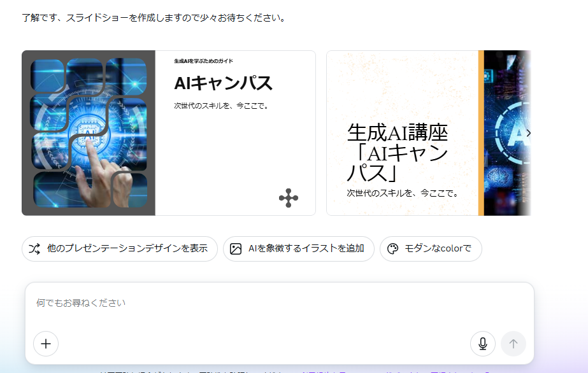Click the image icon on the illustration suggestion
The image size is (588, 373).
[x=236, y=249]
